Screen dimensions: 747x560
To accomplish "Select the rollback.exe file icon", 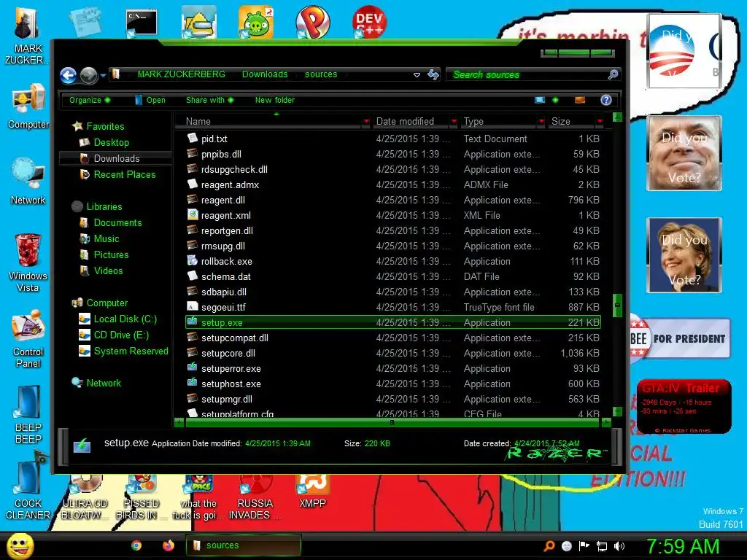I will pyautogui.click(x=193, y=260).
